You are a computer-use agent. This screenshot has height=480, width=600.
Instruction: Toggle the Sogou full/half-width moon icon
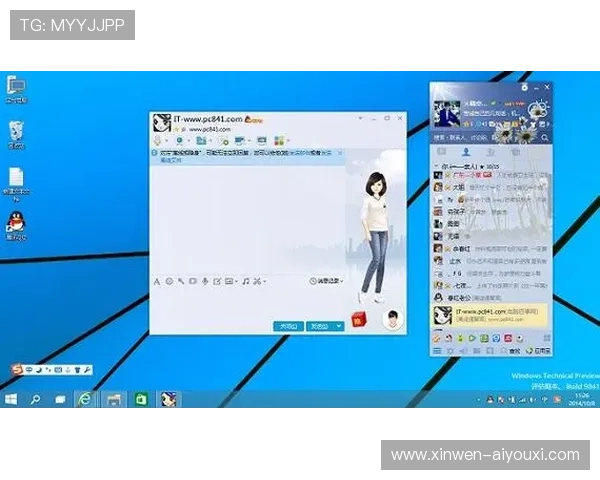(x=39, y=370)
